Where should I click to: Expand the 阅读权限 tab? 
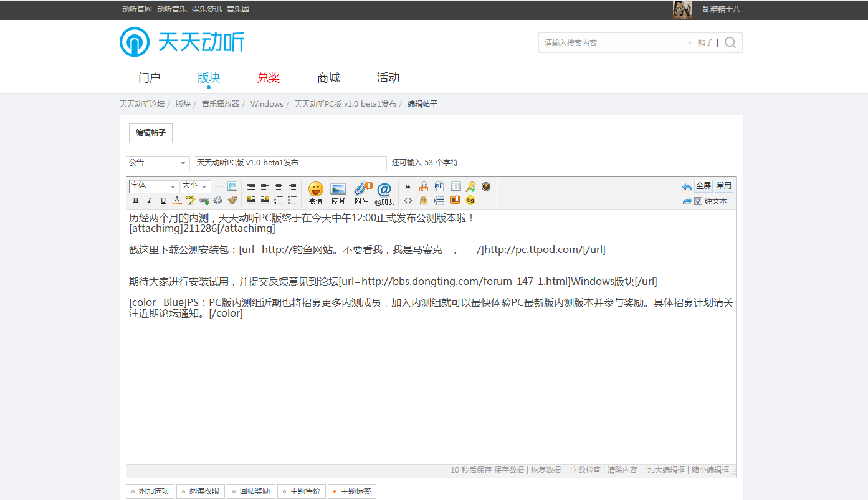pos(201,491)
